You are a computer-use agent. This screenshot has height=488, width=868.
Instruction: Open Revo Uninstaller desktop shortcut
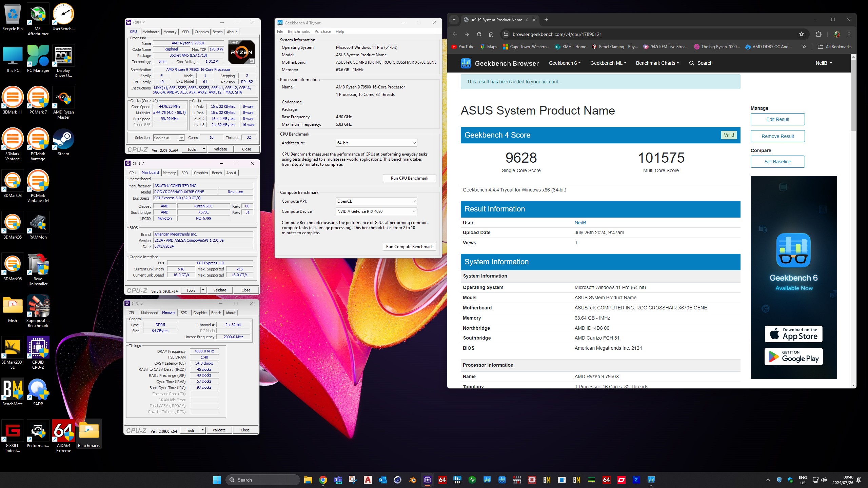[x=38, y=269]
